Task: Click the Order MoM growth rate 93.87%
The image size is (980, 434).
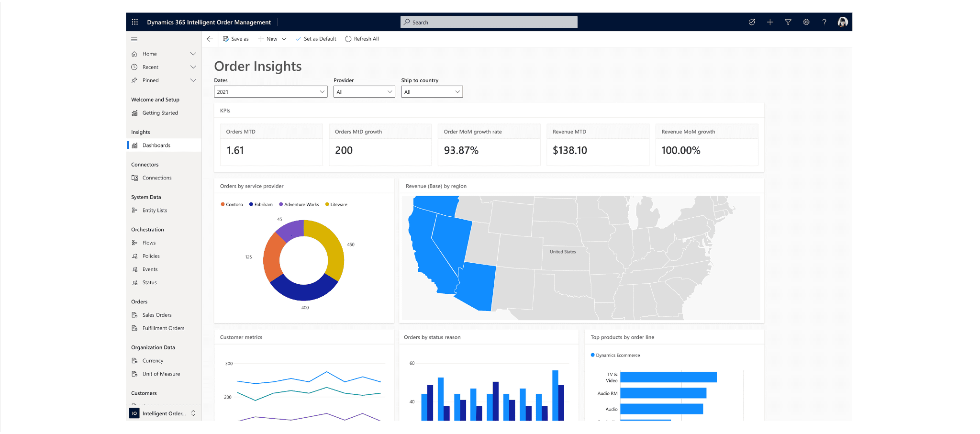Action: click(461, 150)
